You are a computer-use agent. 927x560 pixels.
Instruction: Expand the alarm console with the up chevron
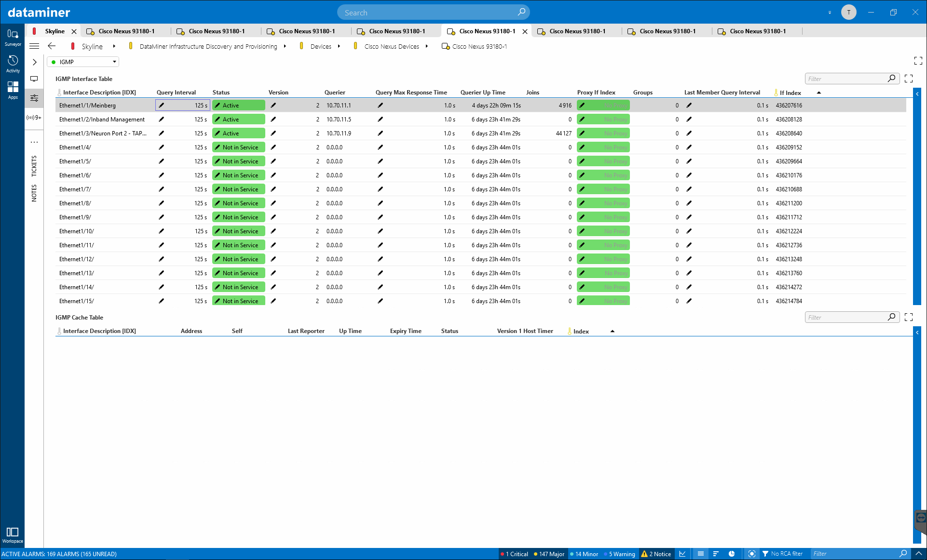pos(918,554)
